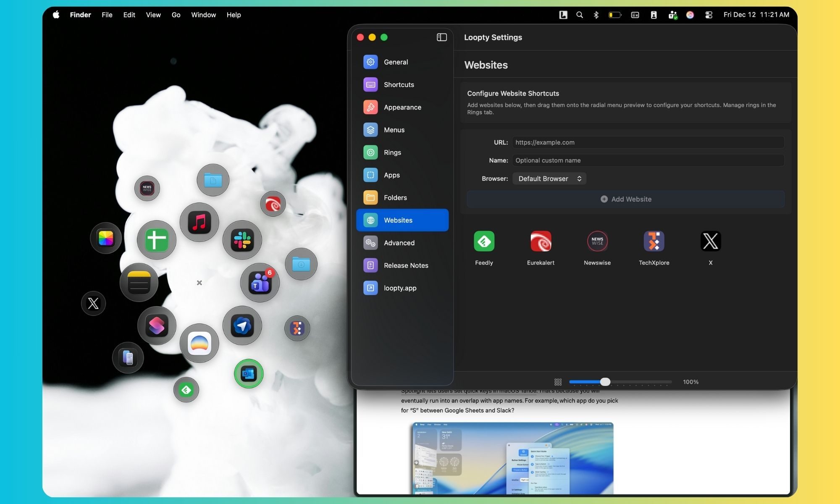The width and height of the screenshot is (840, 504).
Task: Click Microsoft Teams in radial menu
Action: [260, 283]
